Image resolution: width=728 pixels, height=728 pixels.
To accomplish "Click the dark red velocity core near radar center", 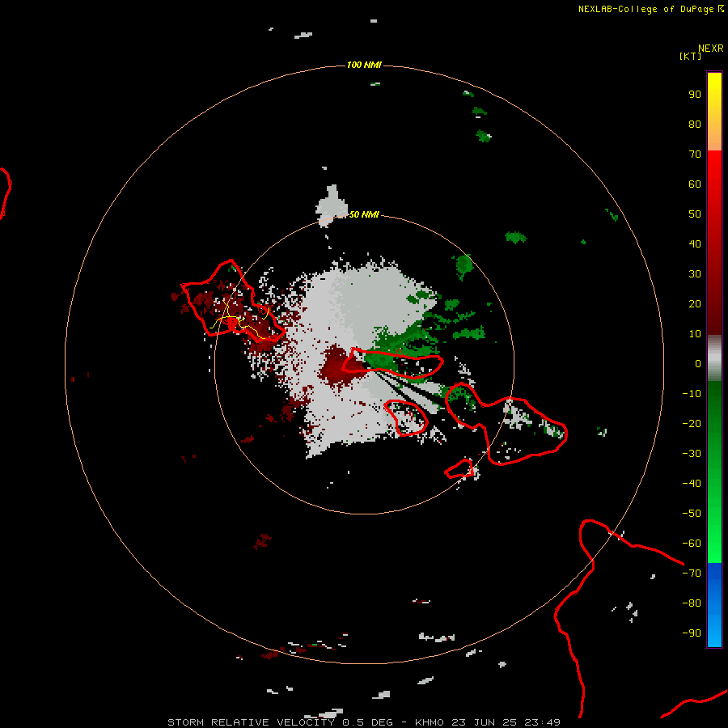I will 341,366.
